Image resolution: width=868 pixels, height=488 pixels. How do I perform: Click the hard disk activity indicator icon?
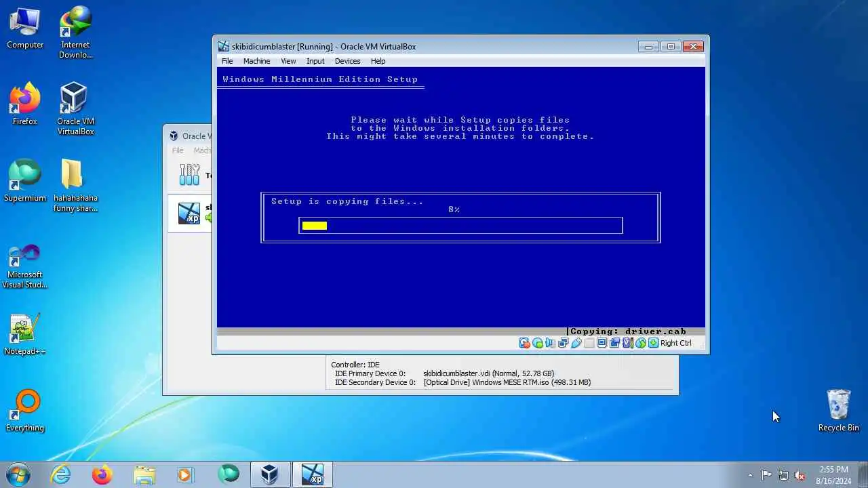525,343
